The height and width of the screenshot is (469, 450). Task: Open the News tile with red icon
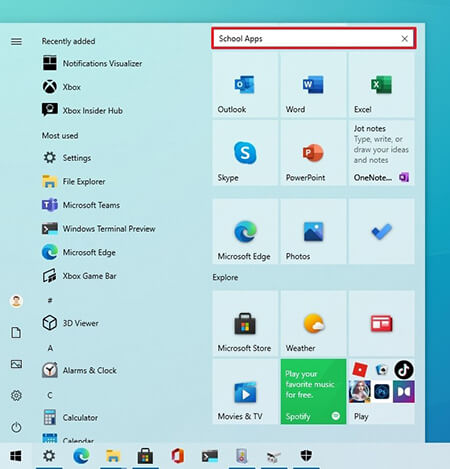(x=382, y=323)
